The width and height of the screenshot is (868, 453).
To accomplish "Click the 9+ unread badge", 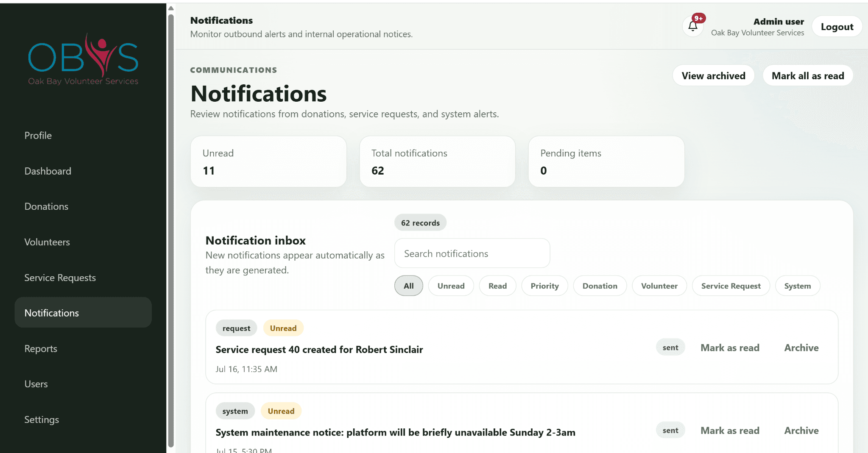I will pos(698,18).
